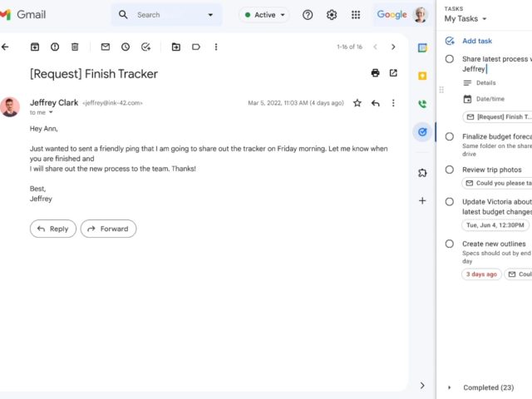The height and width of the screenshot is (399, 532).
Task: Add email to Tasks from toolbar
Action: tap(145, 47)
